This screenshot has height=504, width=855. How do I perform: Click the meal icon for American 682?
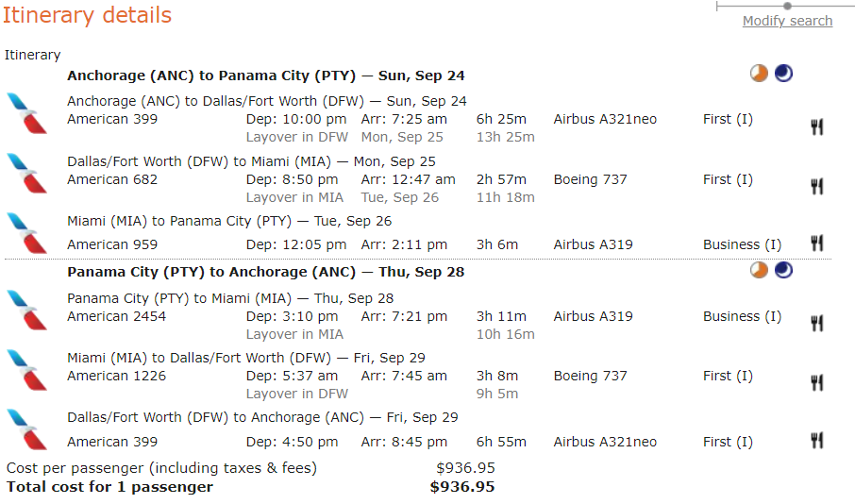[x=817, y=186]
